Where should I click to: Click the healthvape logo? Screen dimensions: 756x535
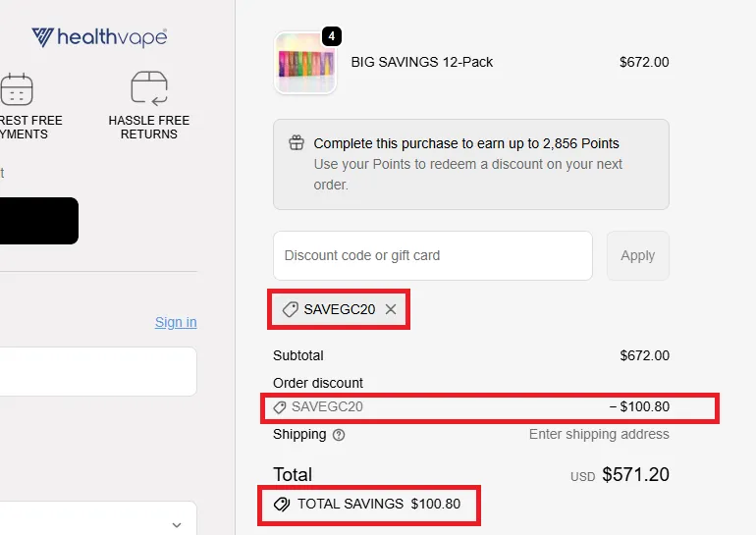click(x=99, y=37)
